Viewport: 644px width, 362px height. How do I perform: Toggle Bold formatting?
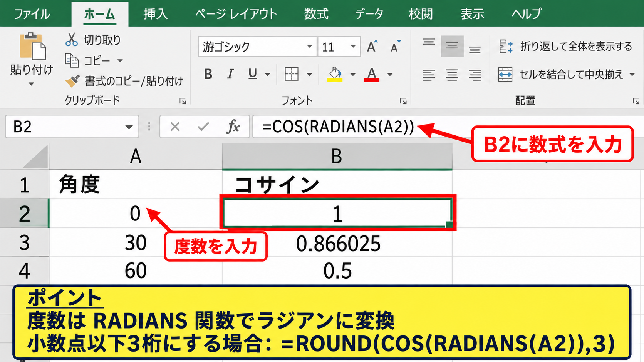(x=208, y=74)
